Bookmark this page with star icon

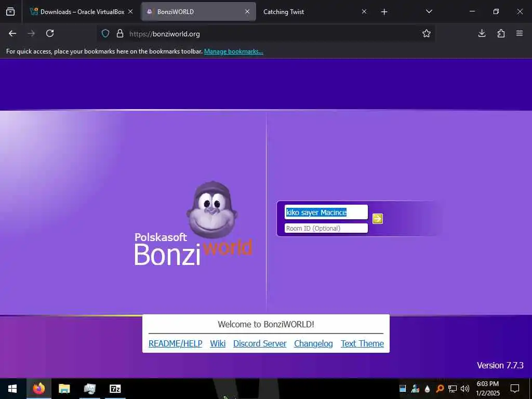pyautogui.click(x=427, y=33)
